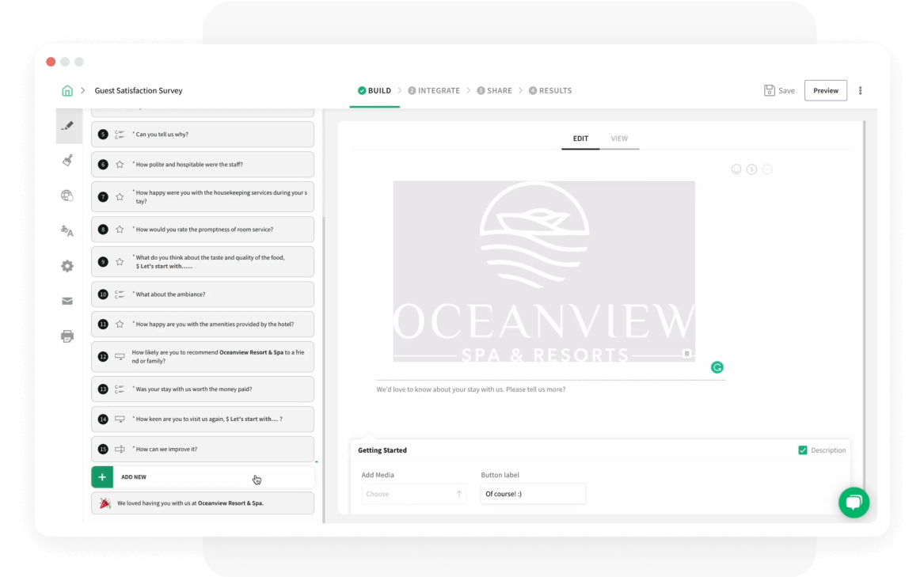924x577 pixels.
Task: Open the three-dot menu next to Preview
Action: tap(861, 90)
